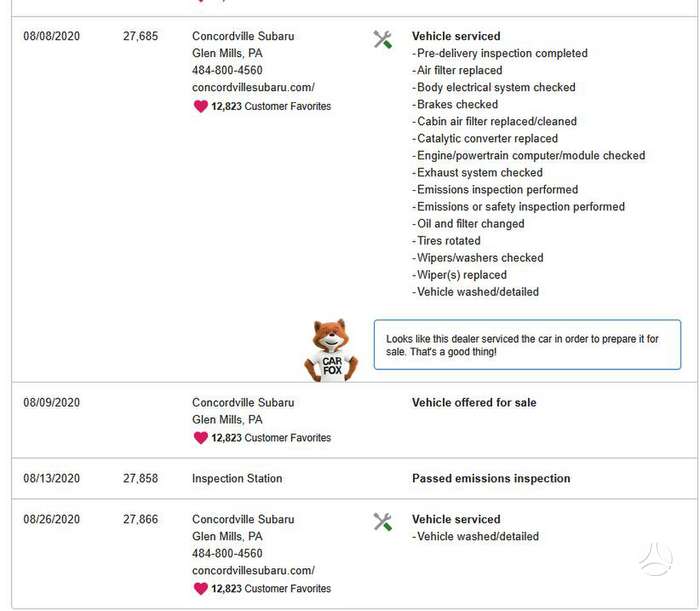Image resolution: width=700 pixels, height=611 pixels.
Task: Click phone number 484-800-4560 in last entry
Action: point(227,553)
